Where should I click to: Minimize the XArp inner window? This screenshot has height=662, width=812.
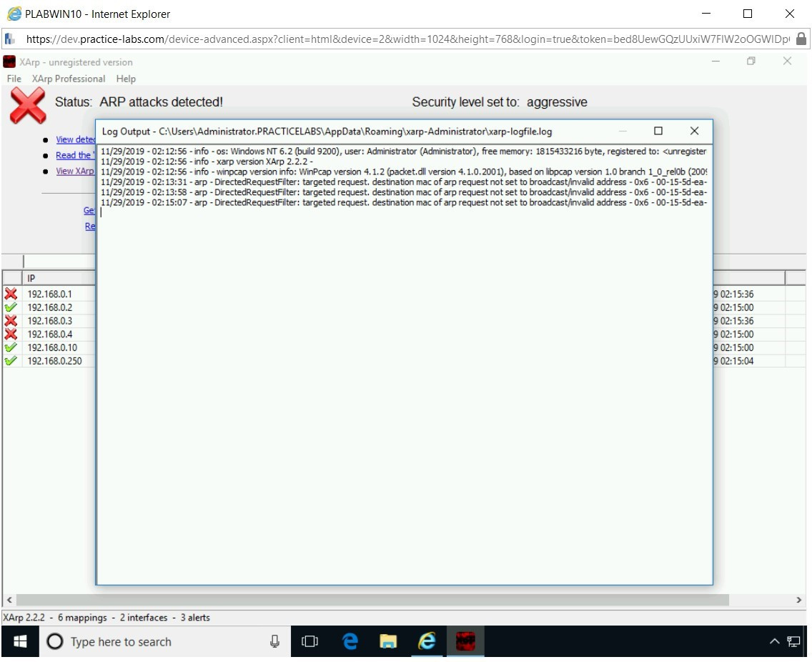716,61
